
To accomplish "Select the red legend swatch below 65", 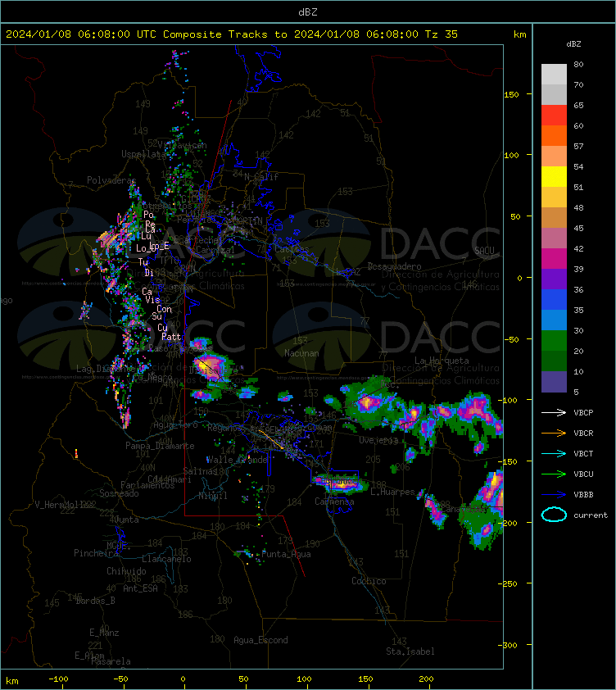I will pyautogui.click(x=554, y=116).
